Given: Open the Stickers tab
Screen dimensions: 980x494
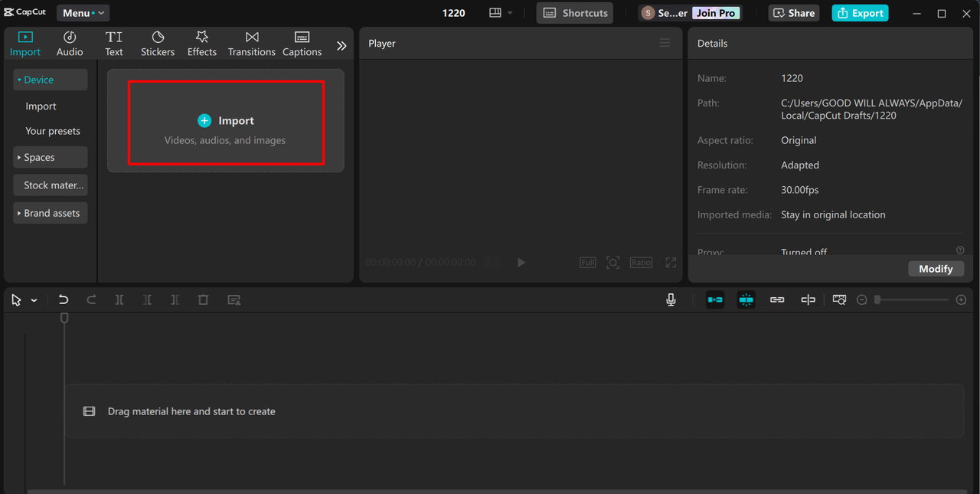Looking at the screenshot, I should pos(158,44).
